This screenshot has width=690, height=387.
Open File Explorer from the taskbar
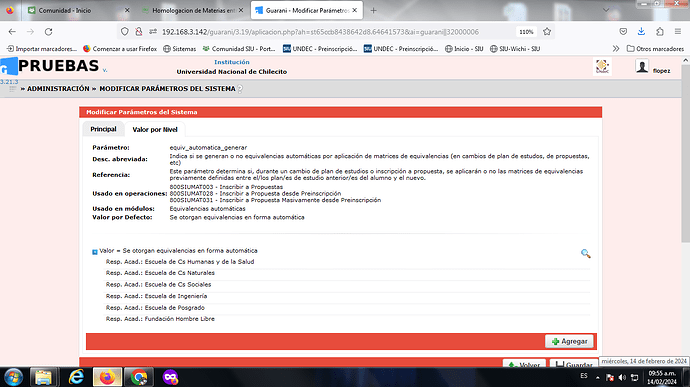pyautogui.click(x=43, y=377)
